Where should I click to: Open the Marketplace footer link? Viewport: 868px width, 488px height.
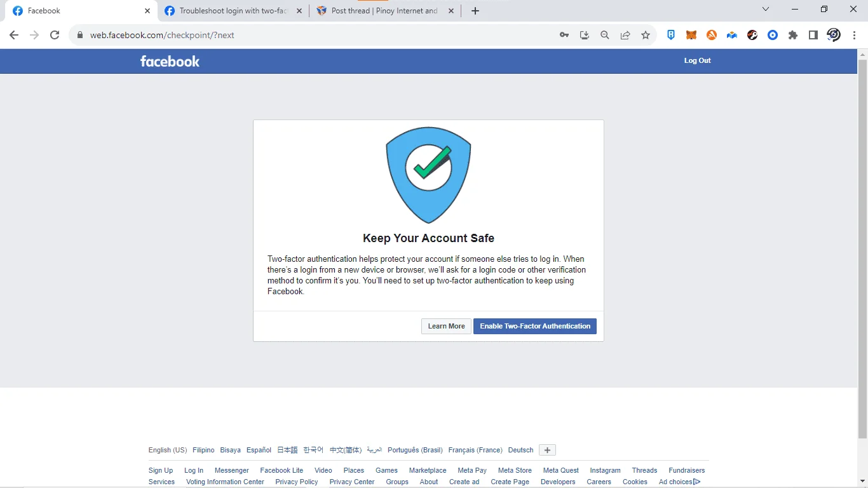(428, 470)
